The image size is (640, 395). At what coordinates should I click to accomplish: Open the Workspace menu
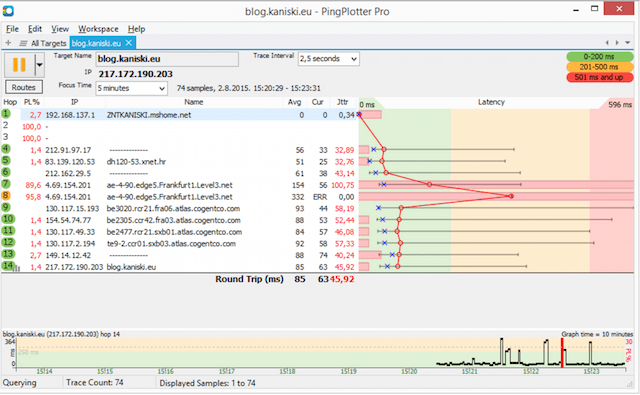pyautogui.click(x=98, y=29)
